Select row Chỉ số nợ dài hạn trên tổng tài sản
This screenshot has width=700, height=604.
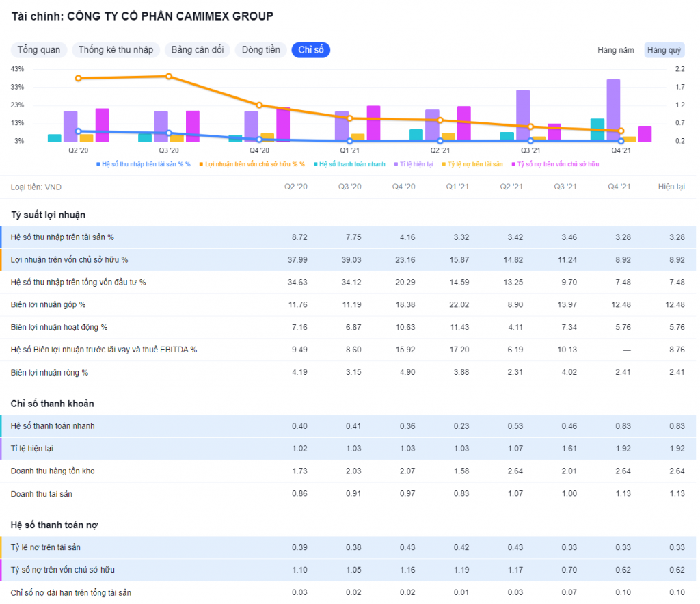coord(348,592)
